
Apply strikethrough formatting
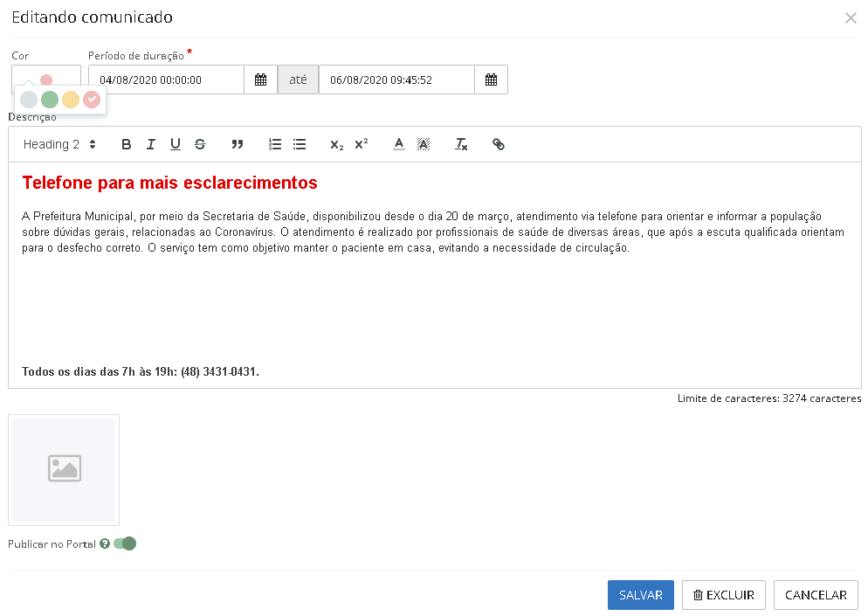[x=200, y=144]
